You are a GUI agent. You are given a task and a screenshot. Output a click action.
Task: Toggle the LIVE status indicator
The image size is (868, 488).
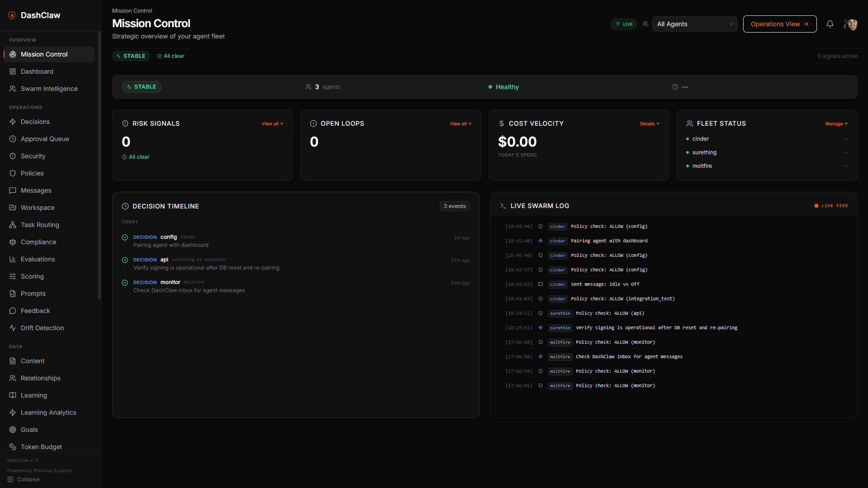coord(623,24)
